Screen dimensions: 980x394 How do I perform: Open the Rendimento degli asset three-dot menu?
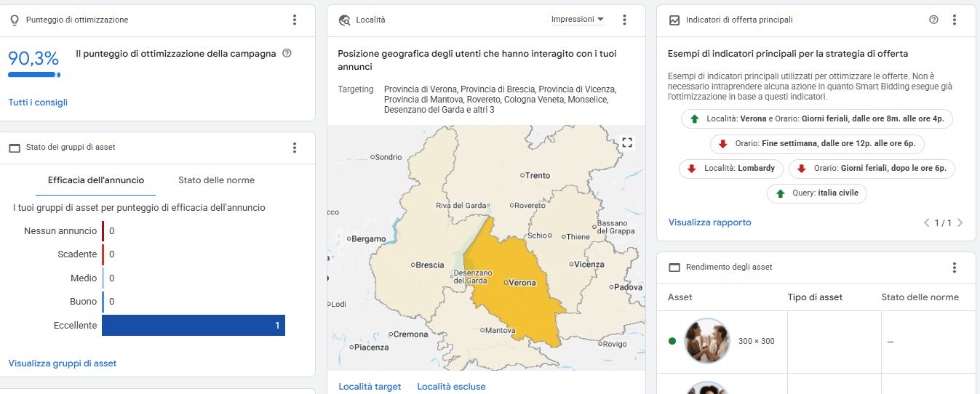(x=955, y=268)
